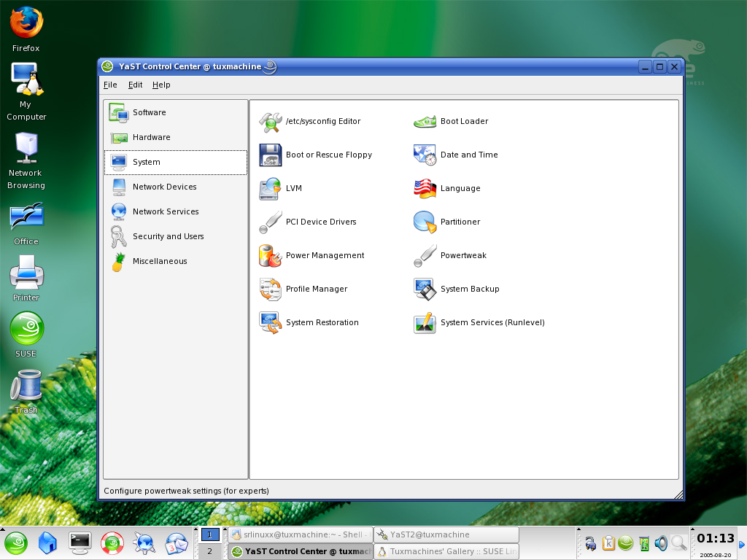Open the Profile Manager module
The image size is (747, 560).
(x=303, y=289)
